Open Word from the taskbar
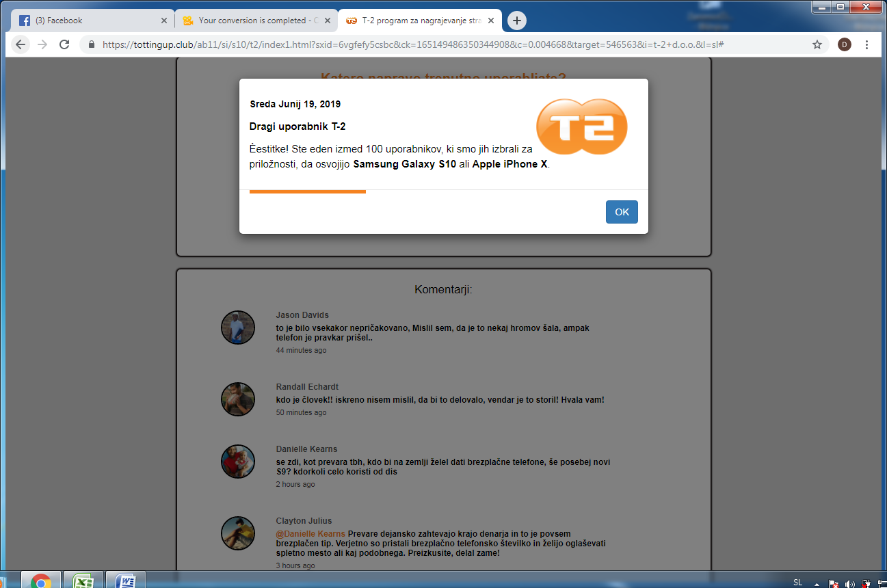887x588 pixels. pyautogui.click(x=126, y=580)
